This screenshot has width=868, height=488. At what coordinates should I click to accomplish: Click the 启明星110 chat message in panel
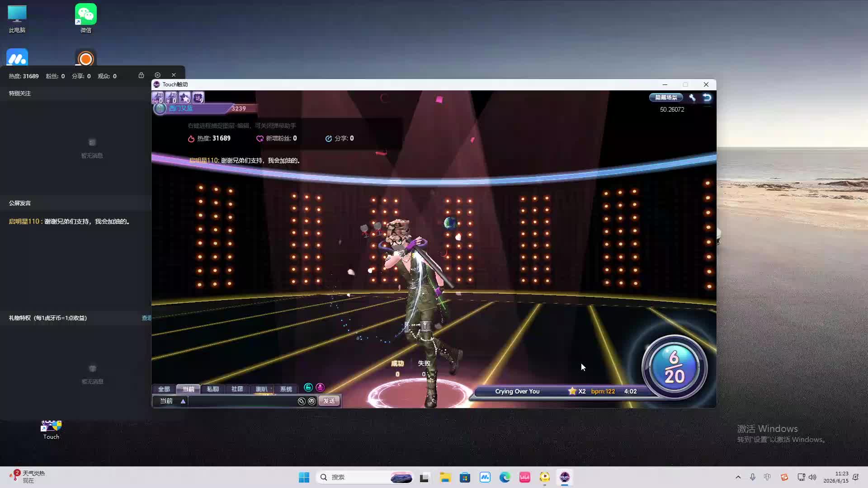click(x=70, y=221)
